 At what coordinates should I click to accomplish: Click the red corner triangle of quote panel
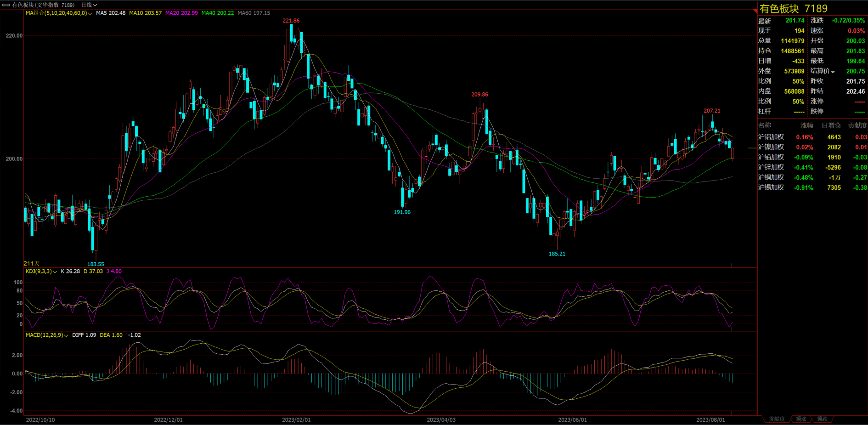(x=755, y=11)
